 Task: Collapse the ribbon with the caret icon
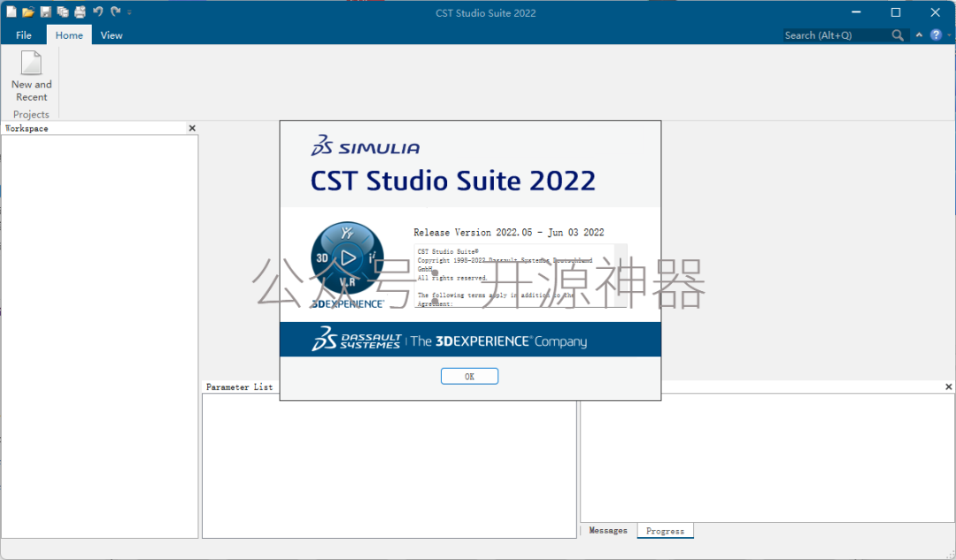[919, 35]
